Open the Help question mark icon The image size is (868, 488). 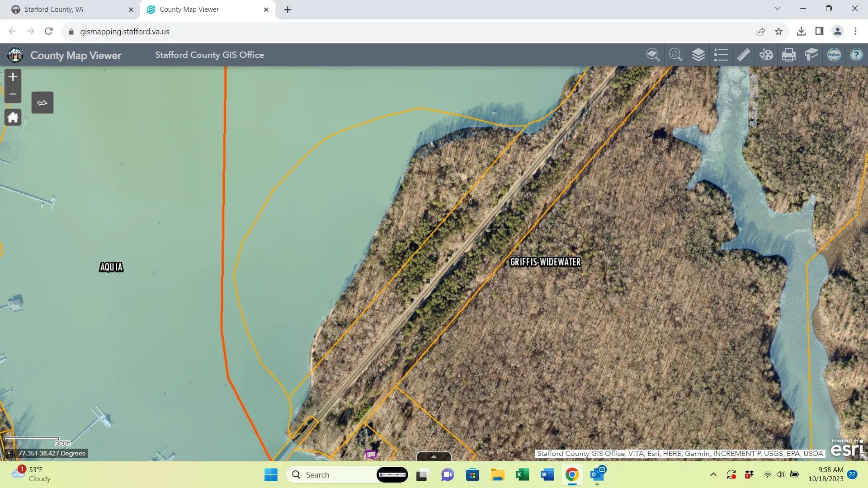tap(856, 55)
